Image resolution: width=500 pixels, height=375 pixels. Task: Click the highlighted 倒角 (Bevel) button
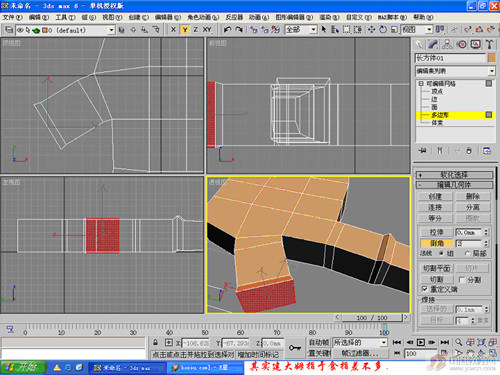(x=436, y=243)
